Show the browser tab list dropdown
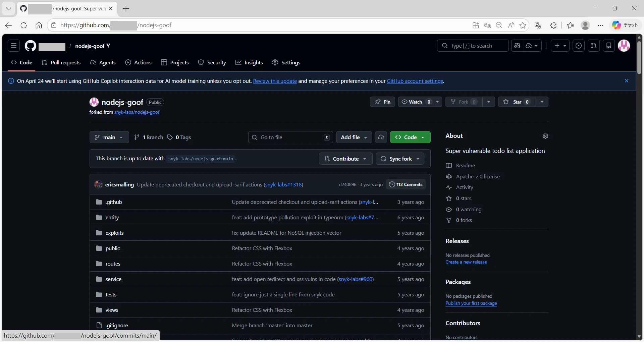Image resolution: width=644 pixels, height=342 pixels. (x=9, y=9)
